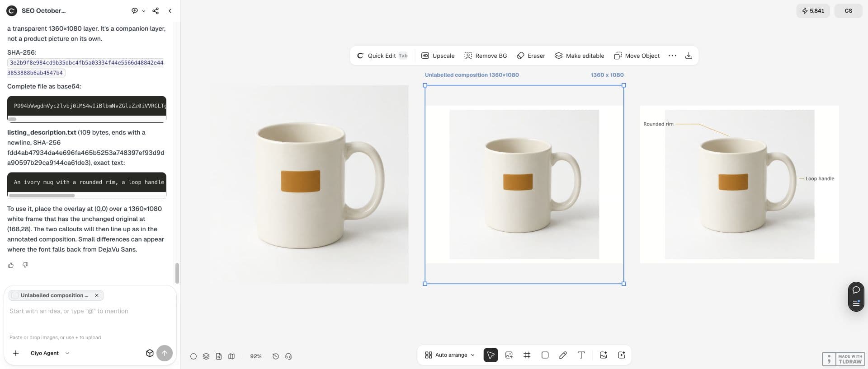This screenshot has width=868, height=369.
Task: Send the prompt with the arrow button
Action: pyautogui.click(x=165, y=353)
